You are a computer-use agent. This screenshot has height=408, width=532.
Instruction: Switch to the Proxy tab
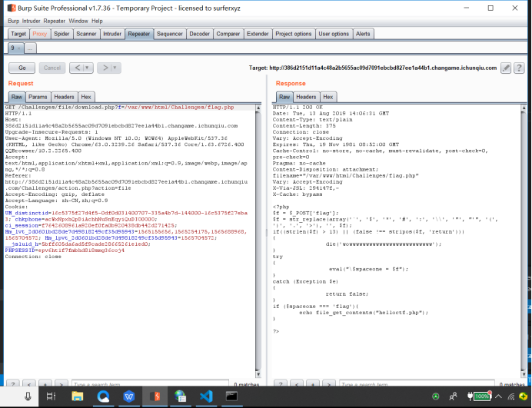(40, 34)
